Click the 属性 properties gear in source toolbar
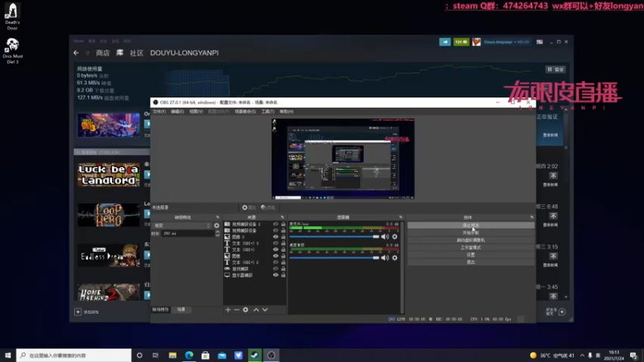Screen dimensions: 644x362 [x=249, y=208]
